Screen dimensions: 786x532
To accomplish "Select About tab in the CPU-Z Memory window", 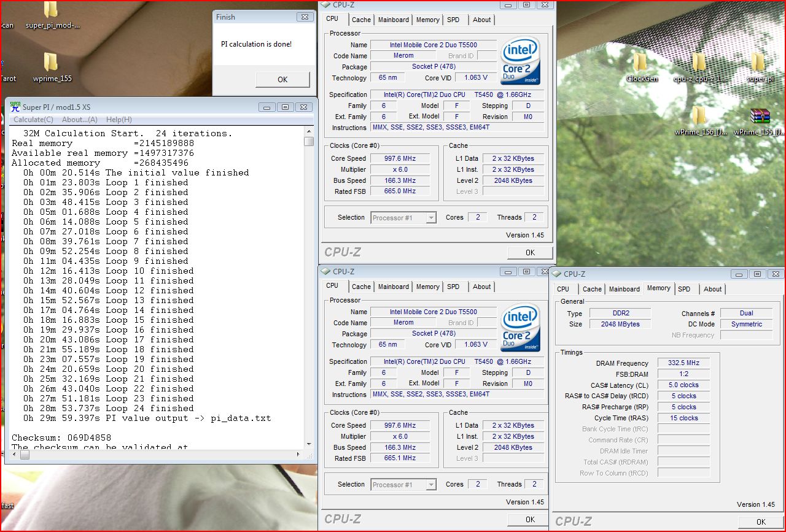I will (713, 289).
